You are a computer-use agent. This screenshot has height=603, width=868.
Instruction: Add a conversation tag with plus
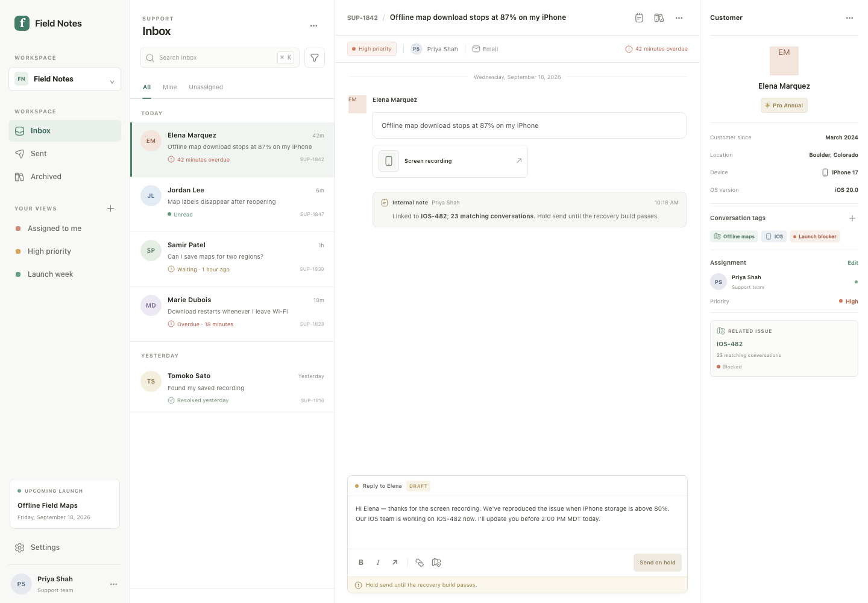coord(852,218)
